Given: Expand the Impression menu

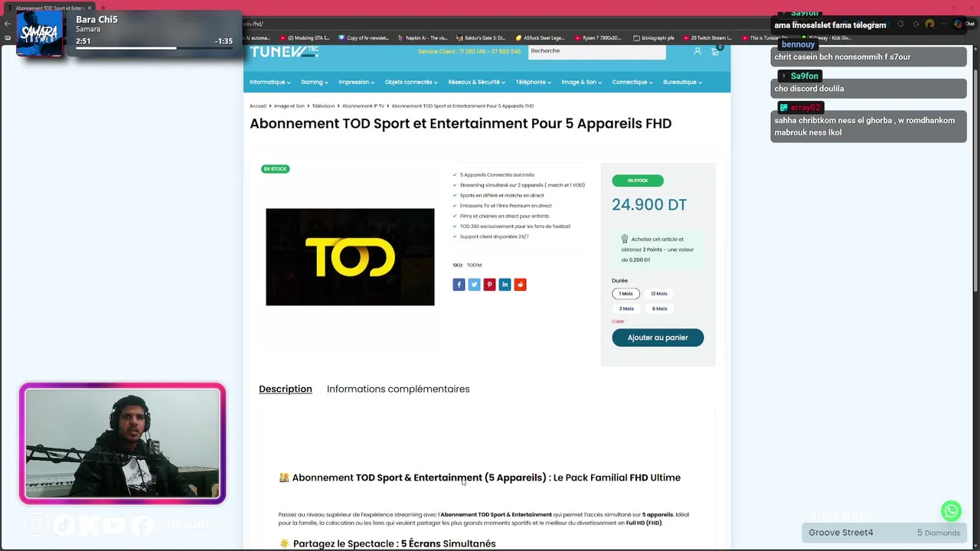Looking at the screenshot, I should coord(356,82).
